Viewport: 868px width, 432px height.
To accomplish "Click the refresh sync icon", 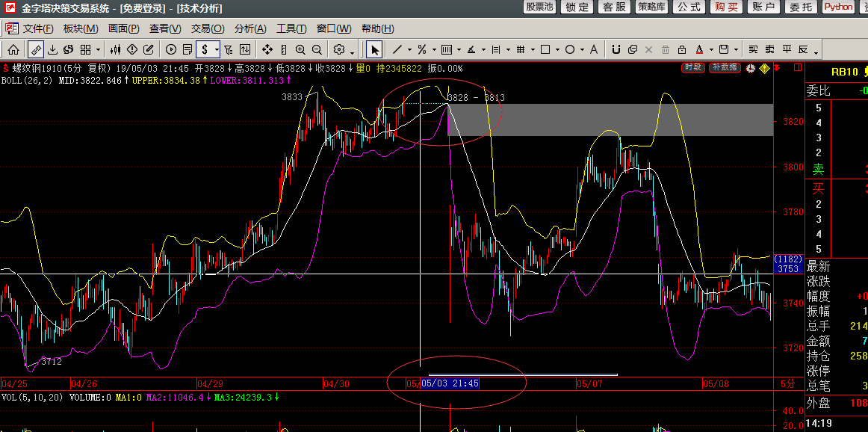I will pos(69,50).
